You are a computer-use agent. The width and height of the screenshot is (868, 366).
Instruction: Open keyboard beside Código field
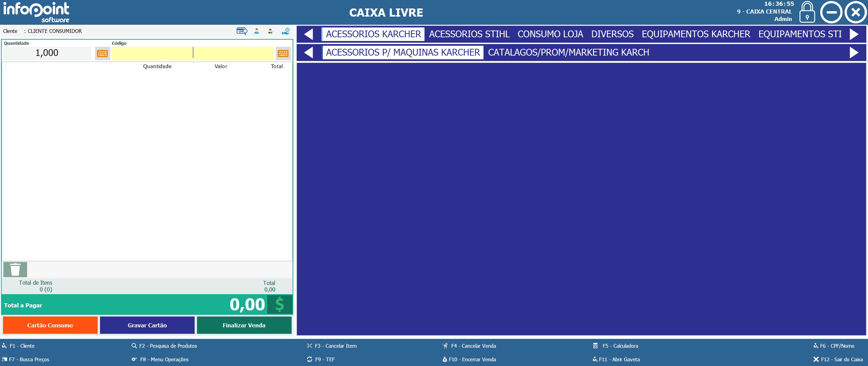tap(283, 54)
